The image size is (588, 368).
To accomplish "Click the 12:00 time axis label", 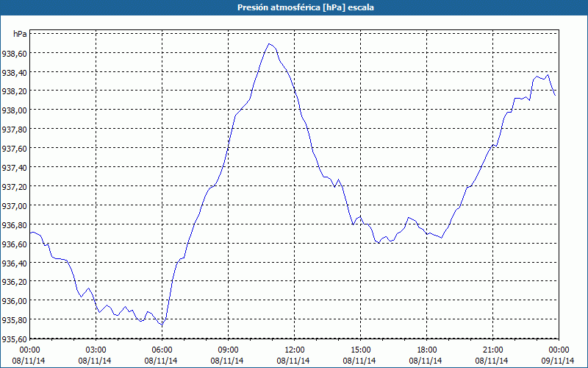I will (x=295, y=350).
